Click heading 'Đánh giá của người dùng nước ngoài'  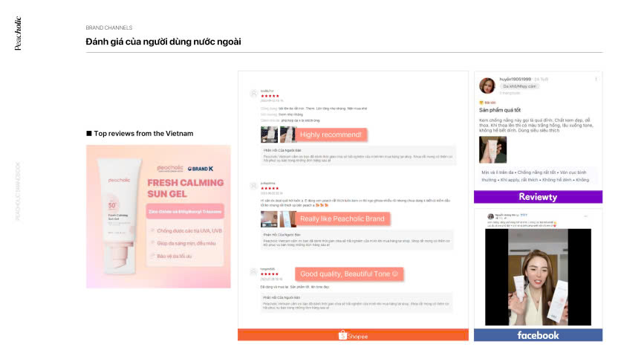click(163, 42)
